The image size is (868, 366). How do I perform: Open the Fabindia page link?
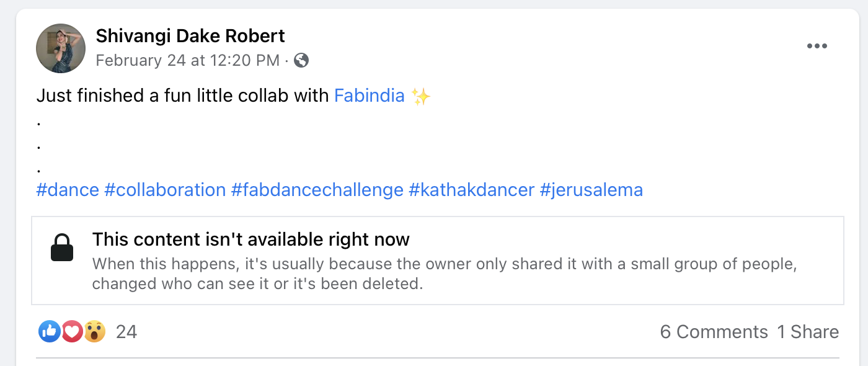pos(370,96)
